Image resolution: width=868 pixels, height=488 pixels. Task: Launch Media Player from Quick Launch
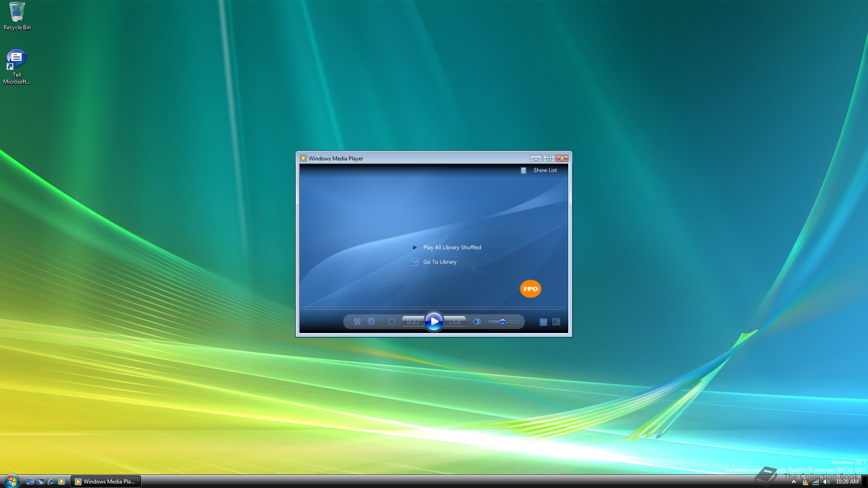pyautogui.click(x=61, y=482)
